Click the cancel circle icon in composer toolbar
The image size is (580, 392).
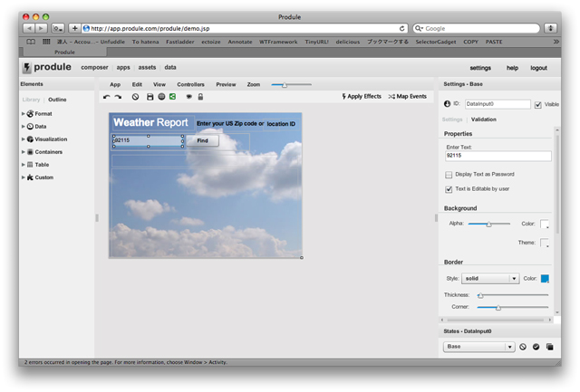(135, 97)
